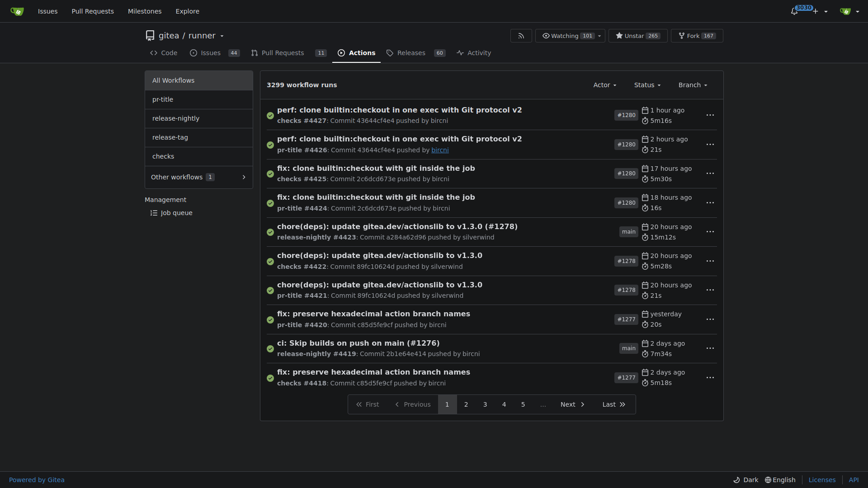Go to Next page of runs
The height and width of the screenshot is (488, 868).
pyautogui.click(x=572, y=404)
